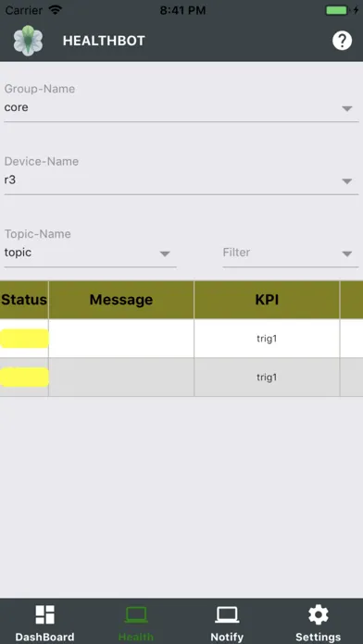Click the yellow status in first row
The width and height of the screenshot is (363, 644).
coord(24,339)
